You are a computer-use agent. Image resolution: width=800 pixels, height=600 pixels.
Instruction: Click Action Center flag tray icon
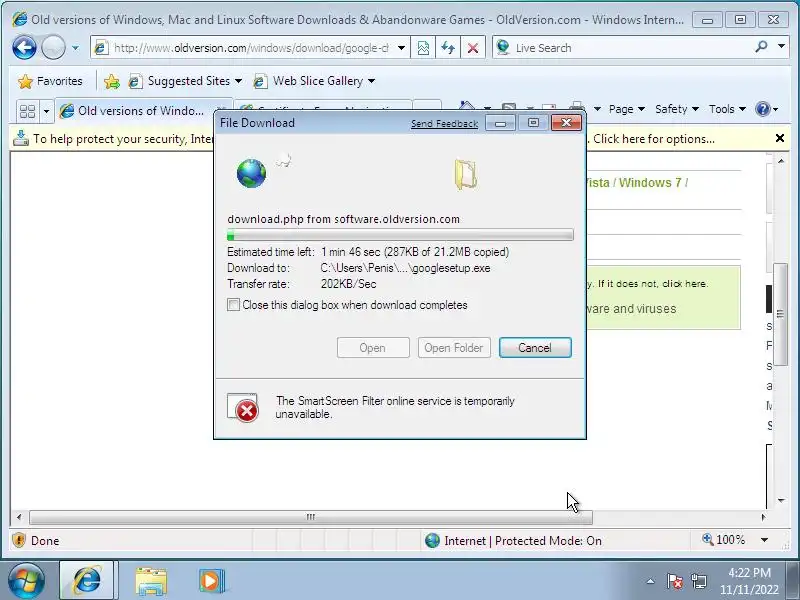(x=674, y=581)
